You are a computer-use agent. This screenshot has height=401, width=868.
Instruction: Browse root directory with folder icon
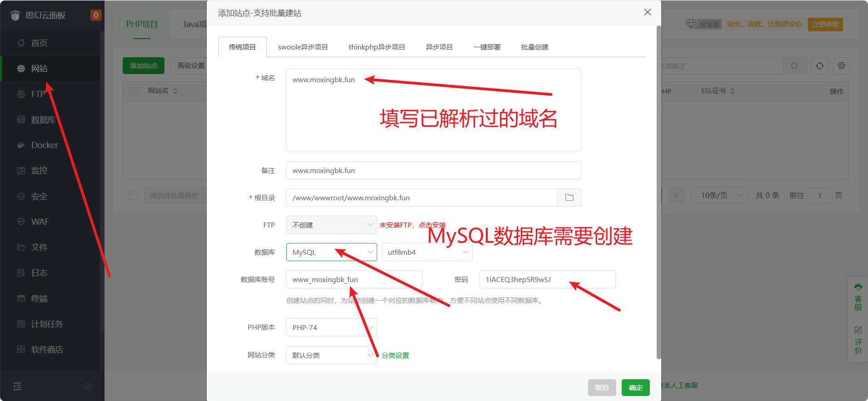pyautogui.click(x=569, y=198)
